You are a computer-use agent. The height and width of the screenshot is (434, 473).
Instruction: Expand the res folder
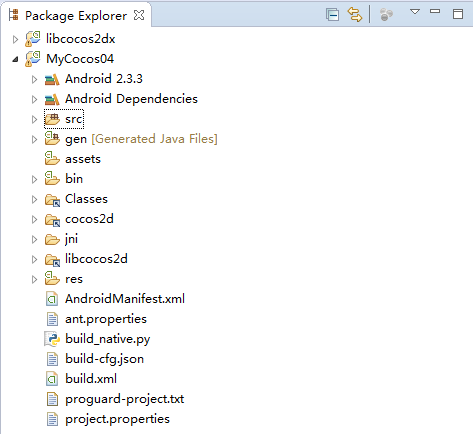click(34, 279)
